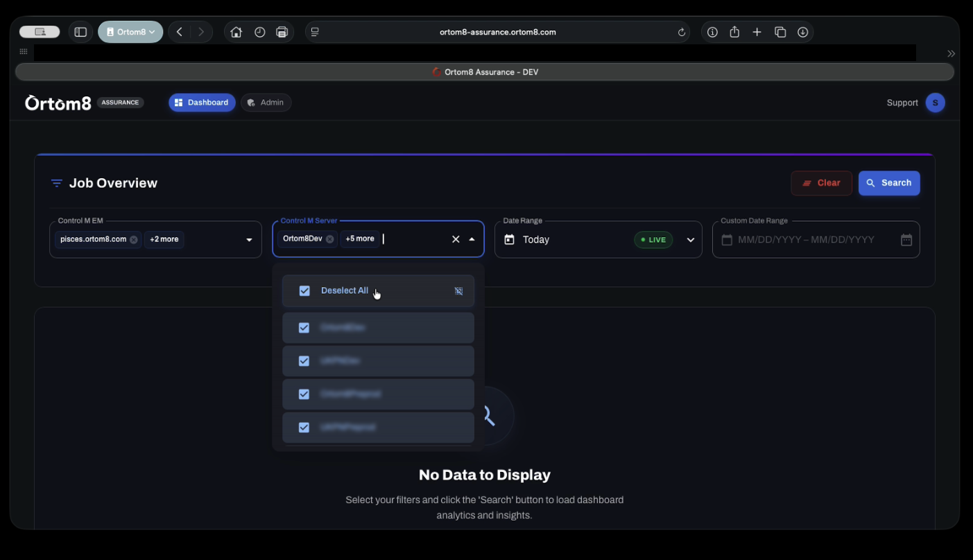Viewport: 973px width, 560px height.
Task: Show downloads via the download arrow icon
Action: click(802, 32)
